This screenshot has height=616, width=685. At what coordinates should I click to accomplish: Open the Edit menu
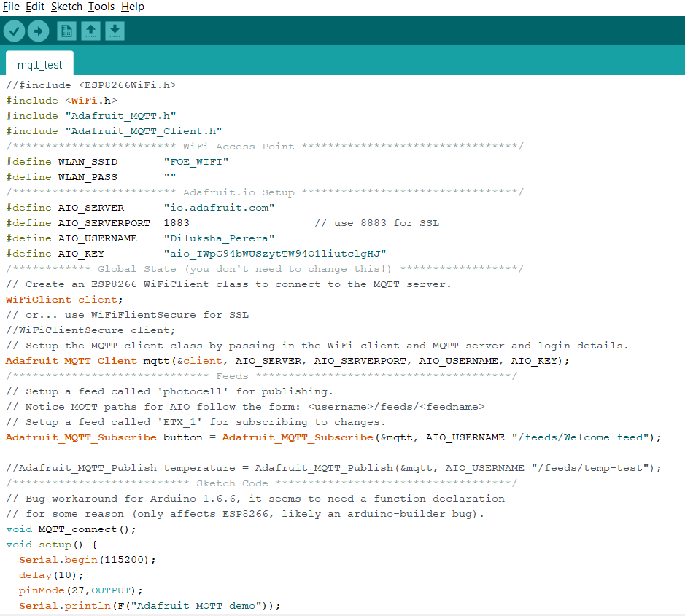pos(35,7)
